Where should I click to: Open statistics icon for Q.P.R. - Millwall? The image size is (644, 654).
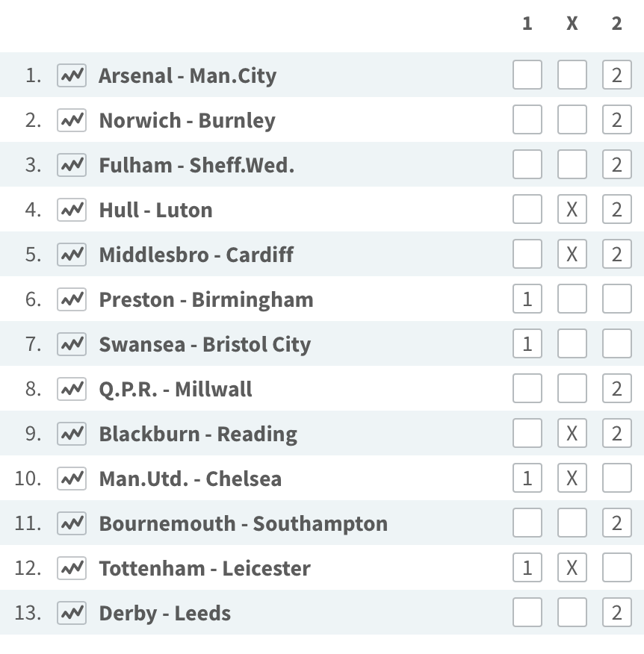tap(72, 389)
